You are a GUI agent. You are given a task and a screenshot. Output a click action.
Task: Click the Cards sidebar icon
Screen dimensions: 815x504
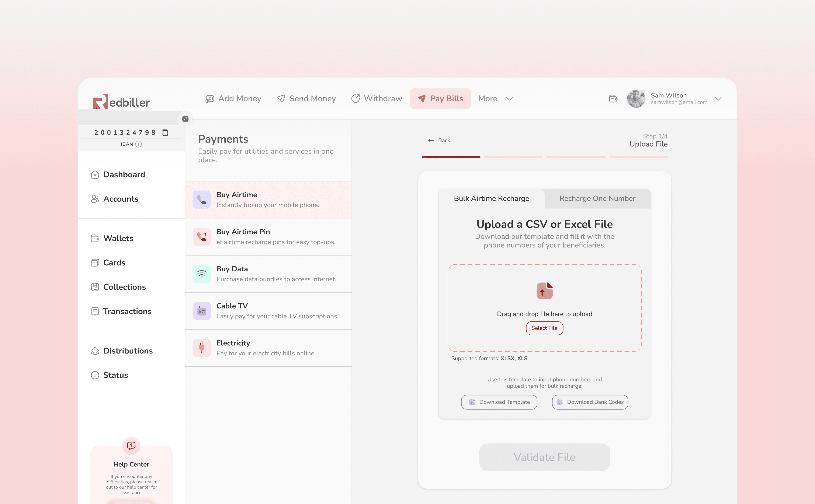coord(95,262)
